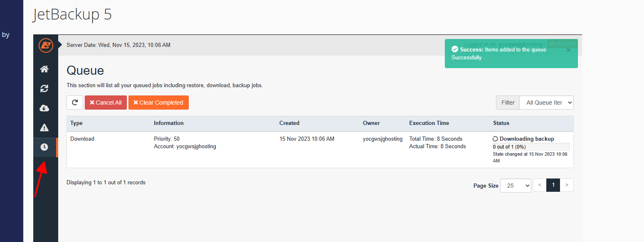644x242 pixels.
Task: Select the Download type cell
Action: [82, 139]
